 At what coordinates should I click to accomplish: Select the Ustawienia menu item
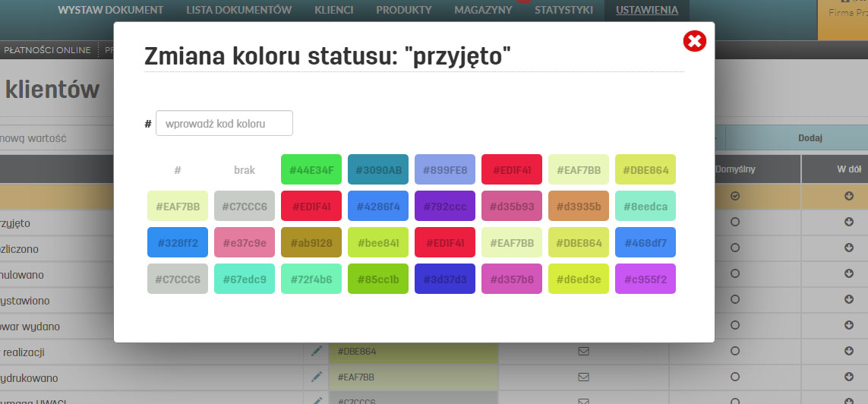click(646, 10)
